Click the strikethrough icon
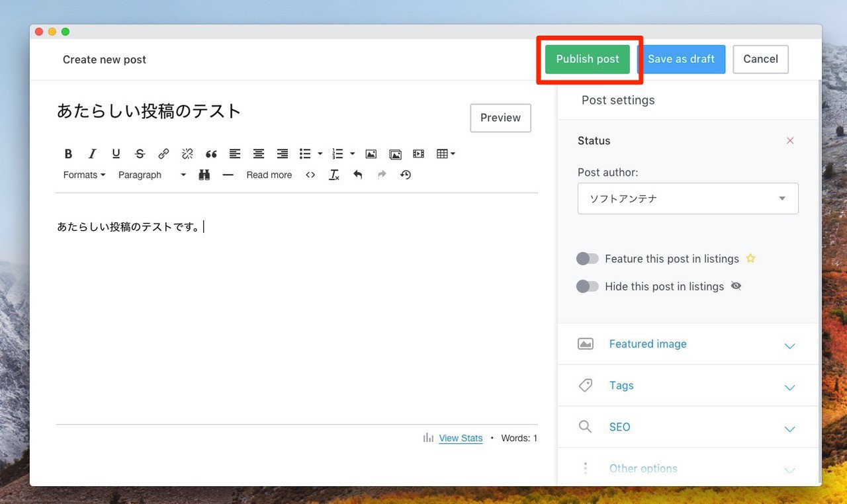The image size is (847, 504). click(x=140, y=154)
